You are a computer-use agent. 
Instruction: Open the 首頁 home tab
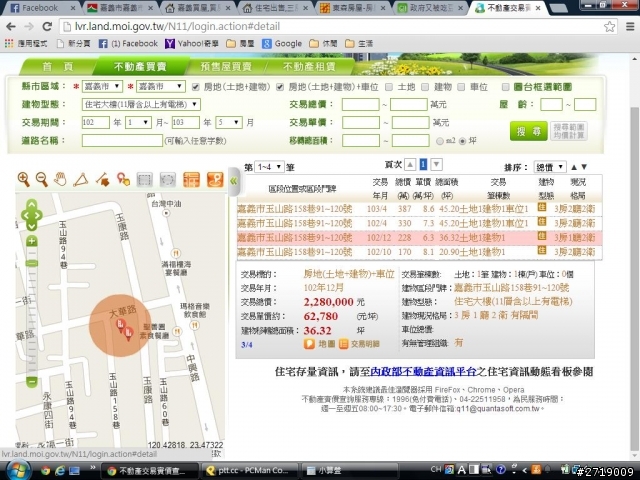pos(58,67)
